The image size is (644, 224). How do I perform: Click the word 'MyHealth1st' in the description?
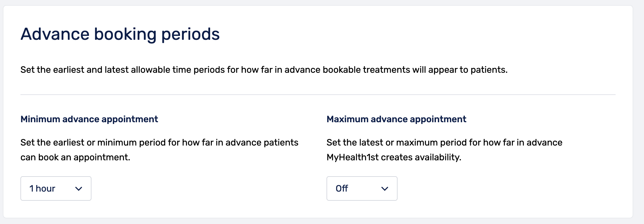pos(352,157)
